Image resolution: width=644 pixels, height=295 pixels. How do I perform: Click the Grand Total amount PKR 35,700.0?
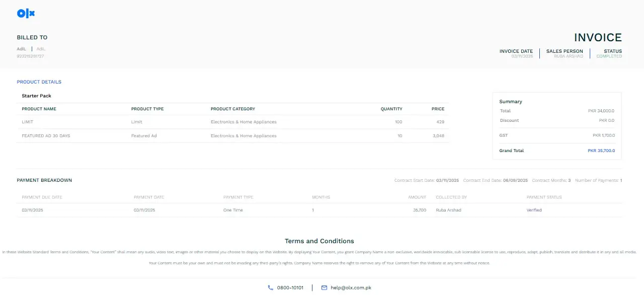[601, 151]
